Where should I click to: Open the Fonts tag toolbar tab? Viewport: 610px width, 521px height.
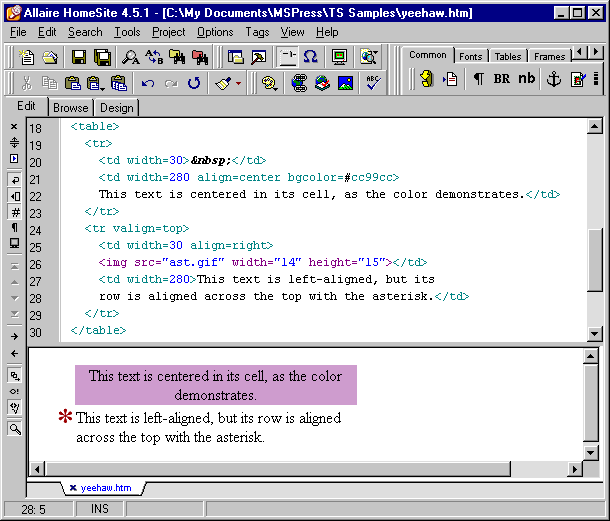470,57
